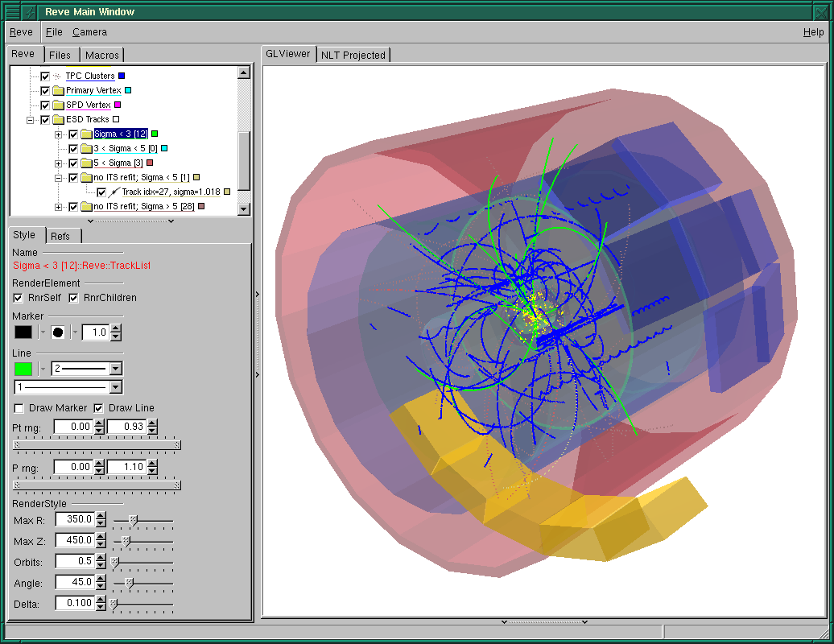Click the ROOT splash icon in the title bar
834x644 pixels.
coord(31,11)
